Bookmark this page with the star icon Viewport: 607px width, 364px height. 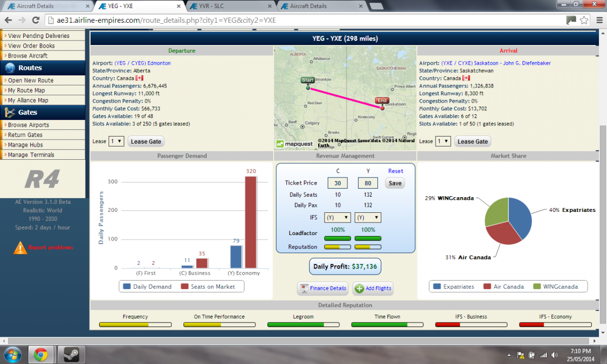pos(584,20)
